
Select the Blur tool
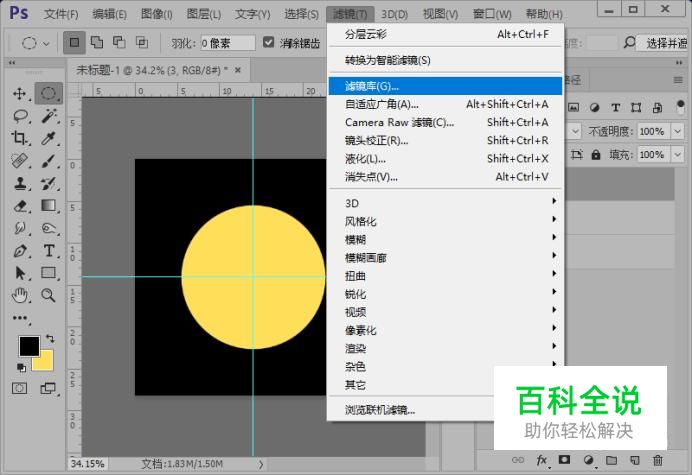pyautogui.click(x=20, y=228)
